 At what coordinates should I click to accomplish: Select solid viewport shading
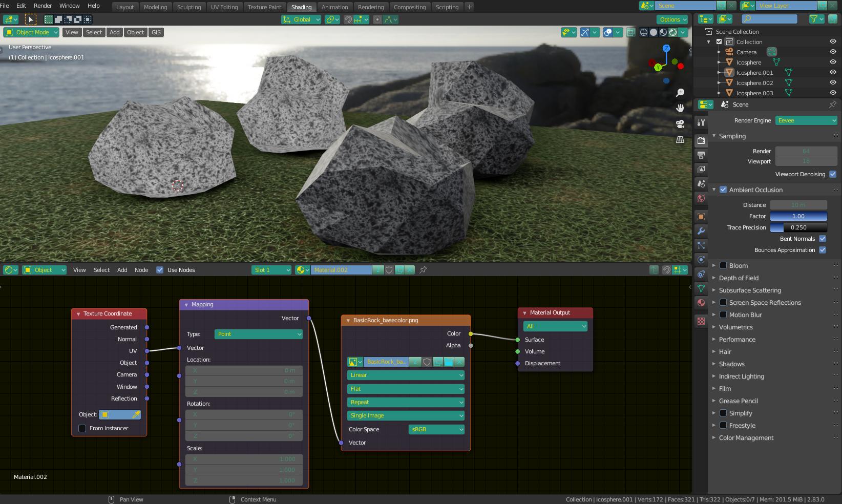(654, 32)
